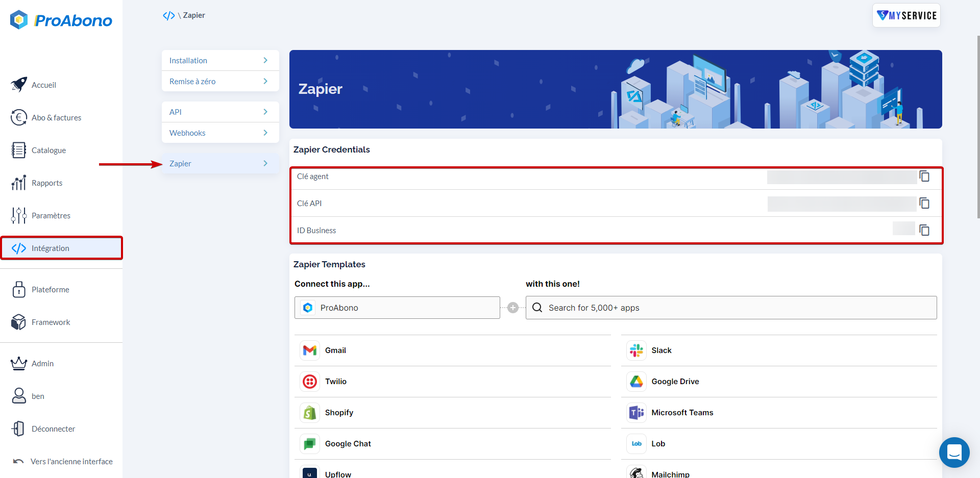Open the Installation submenu item

(220, 60)
